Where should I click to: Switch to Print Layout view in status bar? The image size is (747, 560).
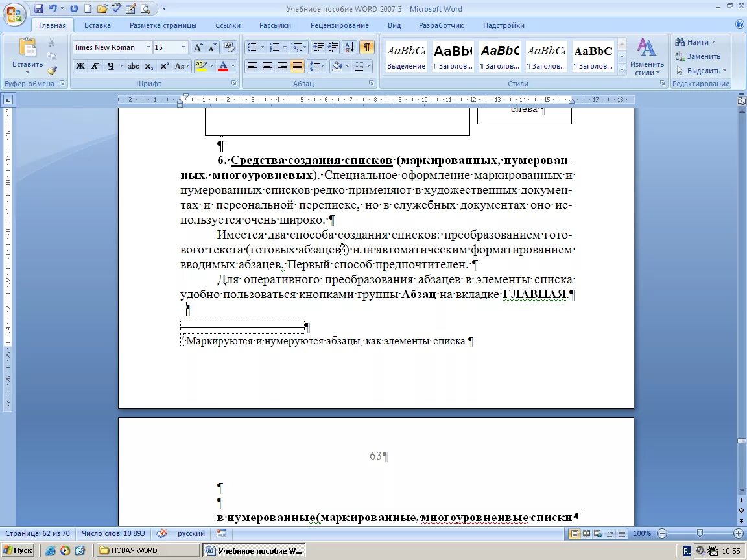[x=575, y=533]
